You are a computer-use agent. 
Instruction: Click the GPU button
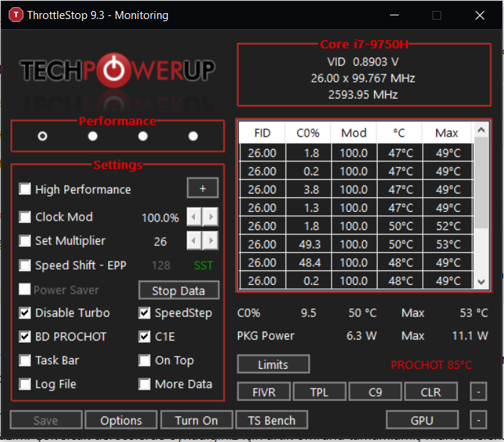[422, 420]
